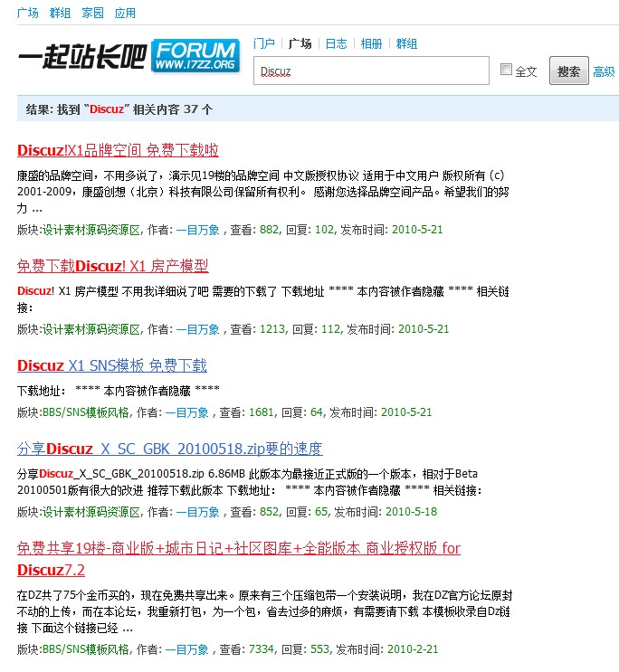Switch to the 广场 search tab

[x=300, y=43]
